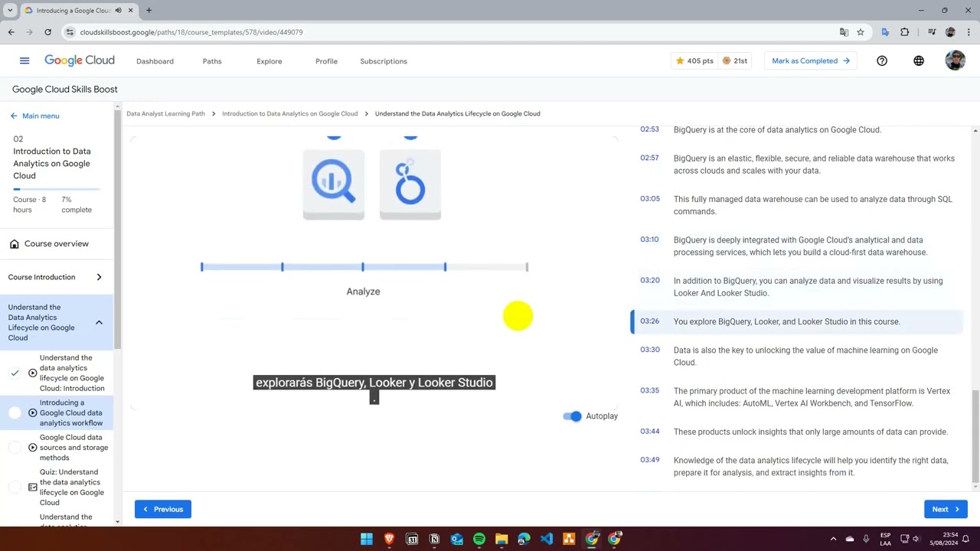980x551 pixels.
Task: Click the Next button
Action: [x=946, y=509]
